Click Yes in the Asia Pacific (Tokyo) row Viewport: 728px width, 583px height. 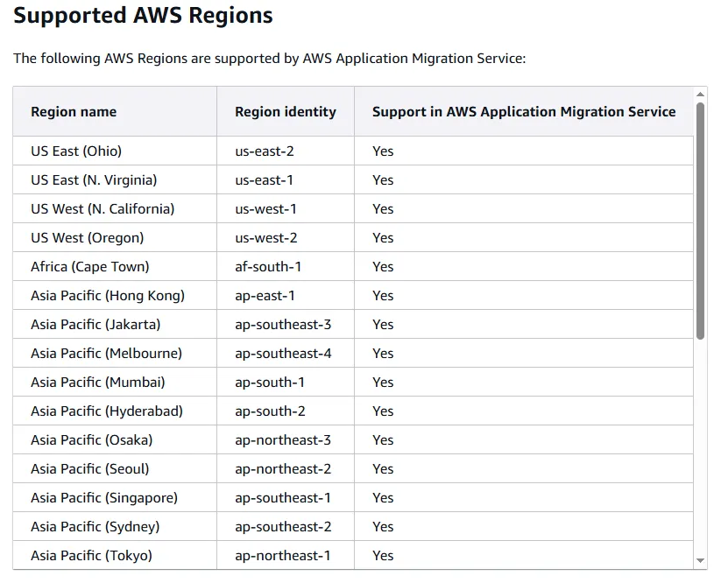click(383, 555)
